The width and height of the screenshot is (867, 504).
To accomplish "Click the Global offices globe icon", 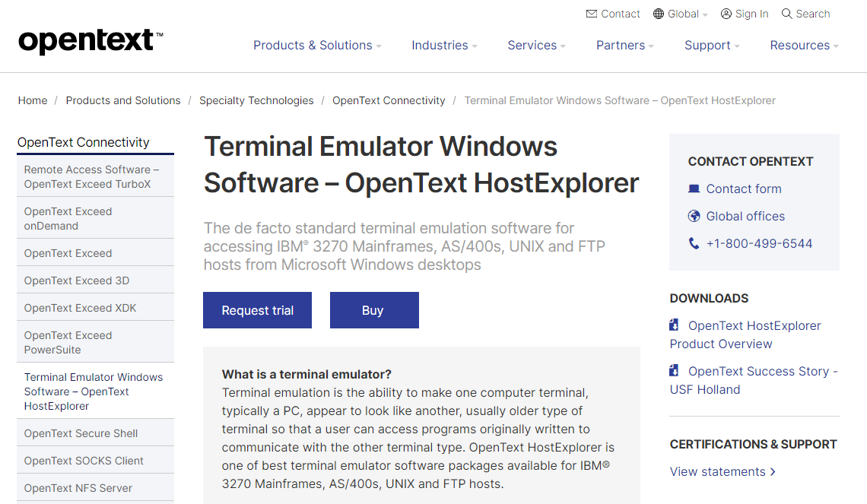I will pyautogui.click(x=694, y=216).
